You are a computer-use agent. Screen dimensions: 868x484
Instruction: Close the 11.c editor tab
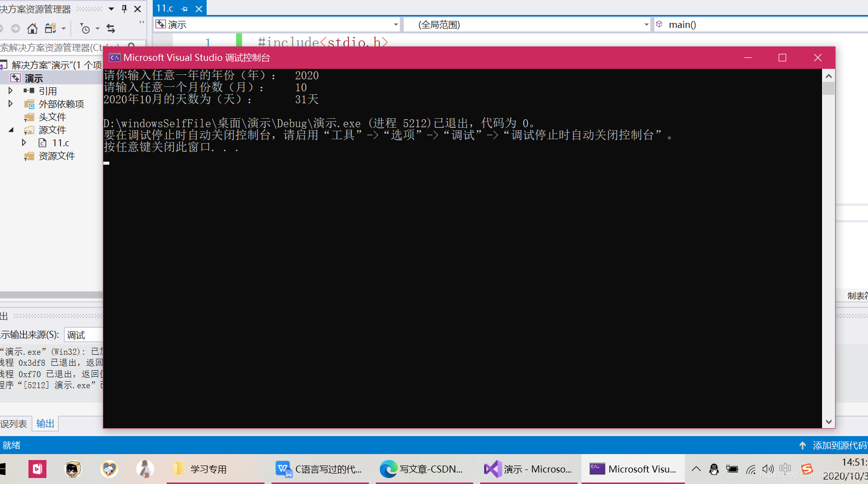(199, 9)
